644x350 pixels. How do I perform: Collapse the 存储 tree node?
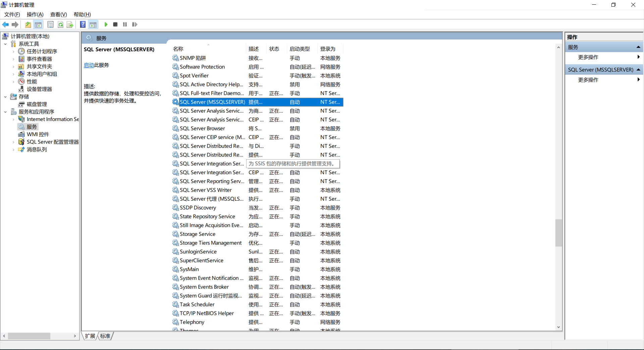5,97
